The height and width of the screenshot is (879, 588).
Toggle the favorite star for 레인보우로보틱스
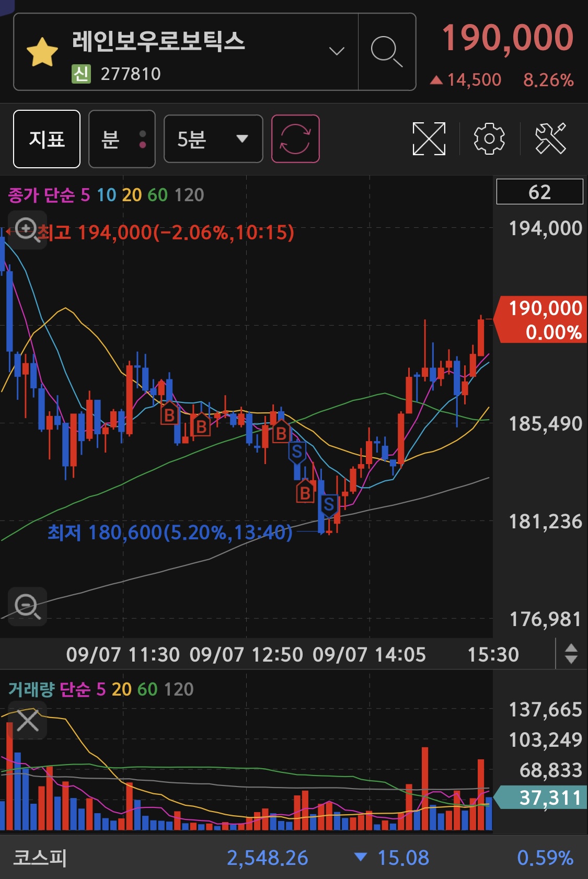click(42, 52)
